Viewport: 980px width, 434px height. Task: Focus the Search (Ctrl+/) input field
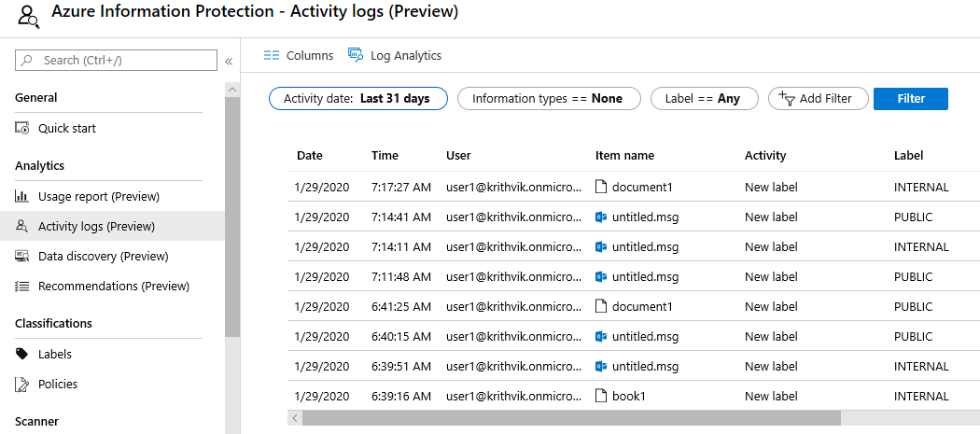(116, 60)
